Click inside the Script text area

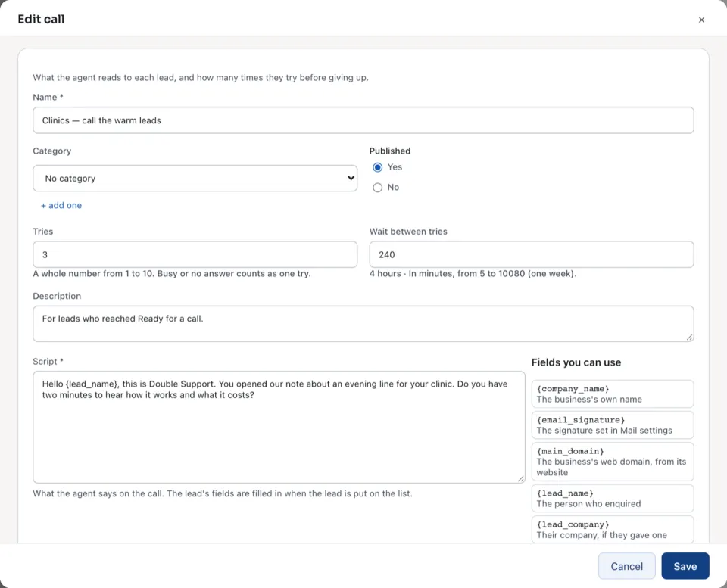click(x=279, y=427)
